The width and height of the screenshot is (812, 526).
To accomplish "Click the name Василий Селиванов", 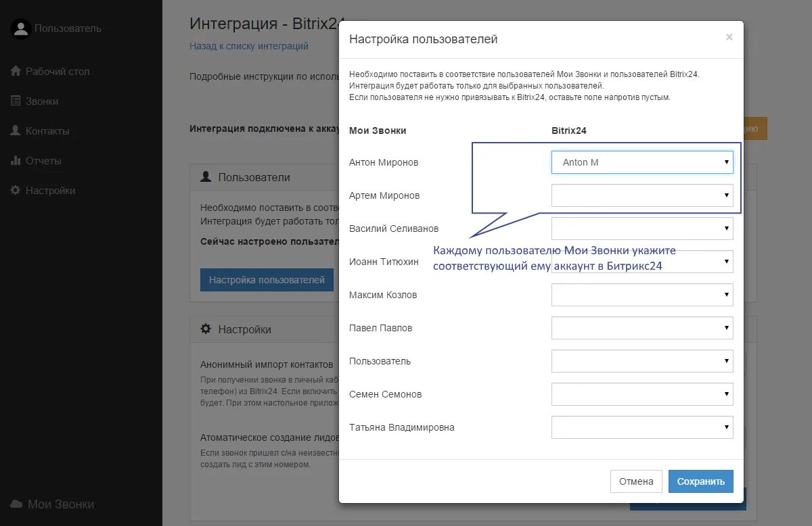I will 394,229.
